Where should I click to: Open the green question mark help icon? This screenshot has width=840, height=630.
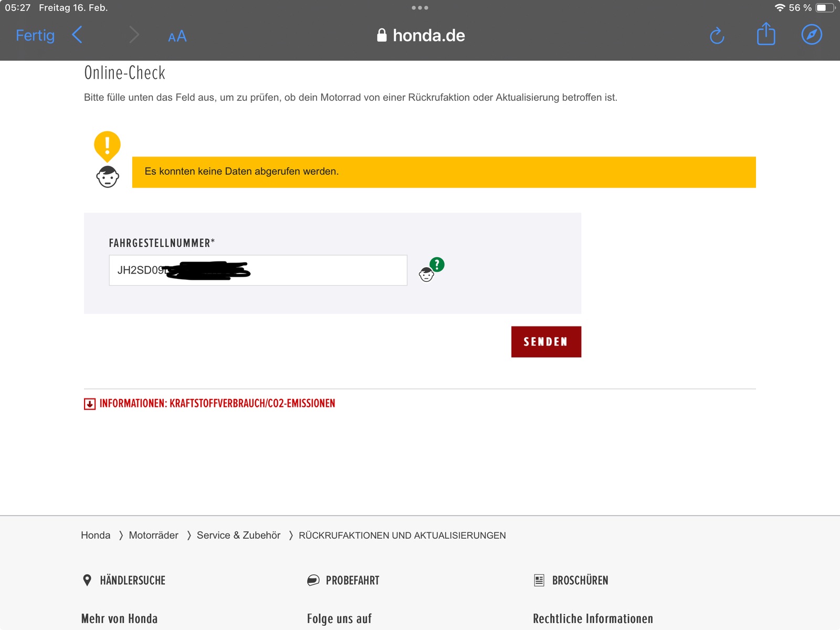tap(436, 265)
